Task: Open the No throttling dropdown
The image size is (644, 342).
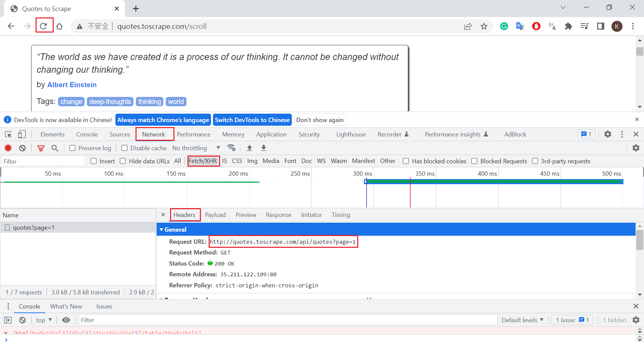Action: [x=196, y=148]
